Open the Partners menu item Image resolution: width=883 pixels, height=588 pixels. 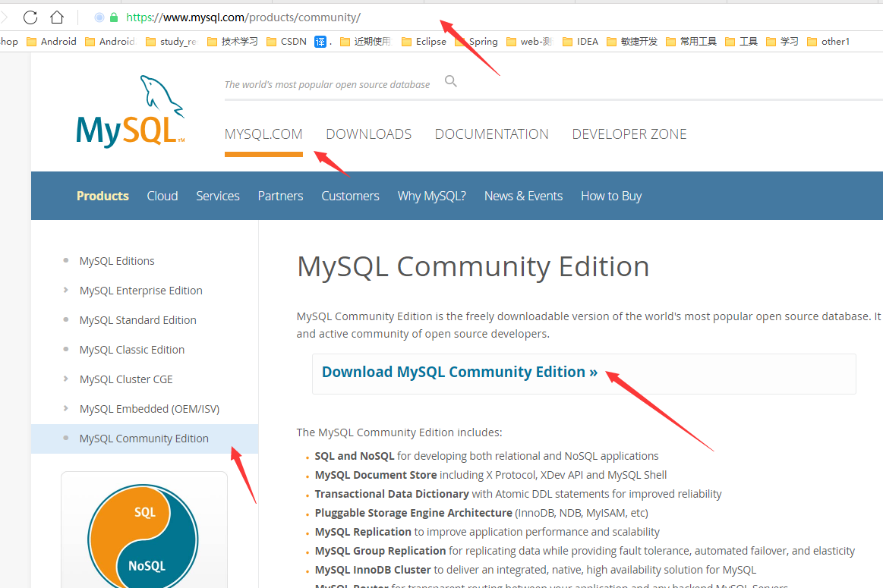tap(280, 196)
